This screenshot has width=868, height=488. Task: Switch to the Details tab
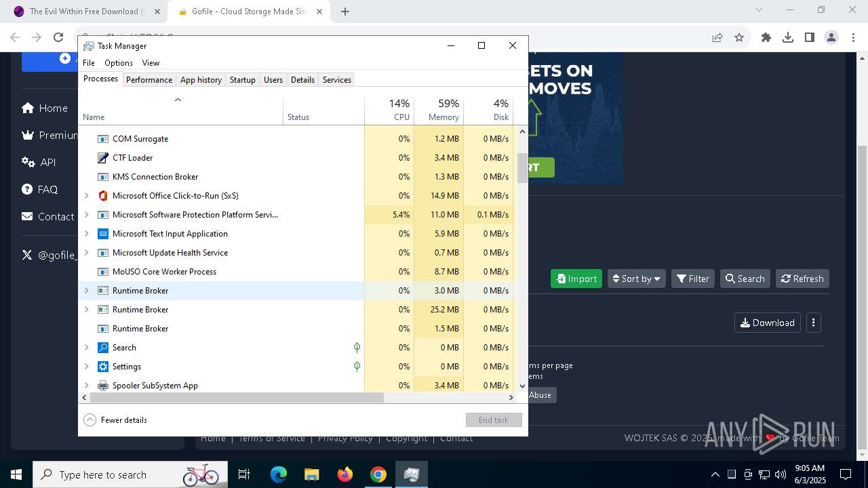(302, 80)
